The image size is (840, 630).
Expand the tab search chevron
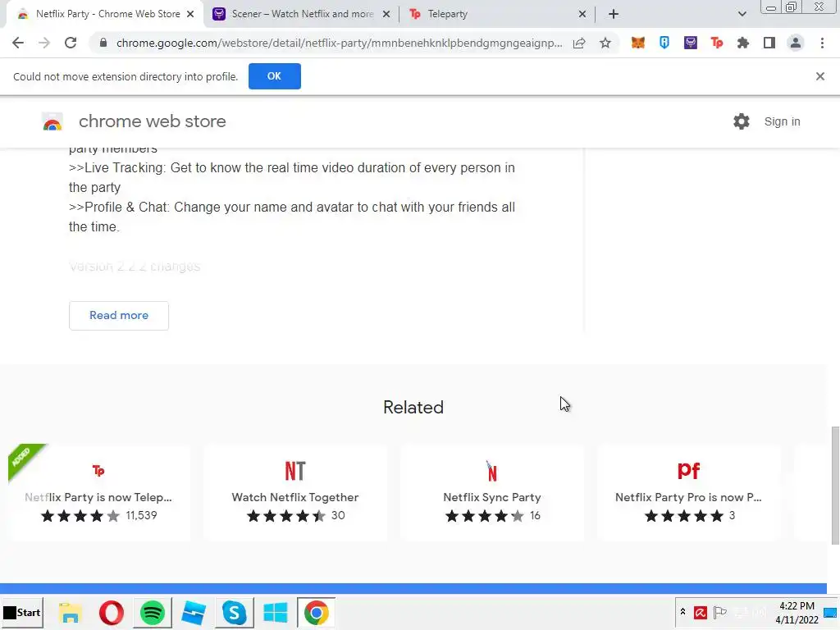click(742, 14)
